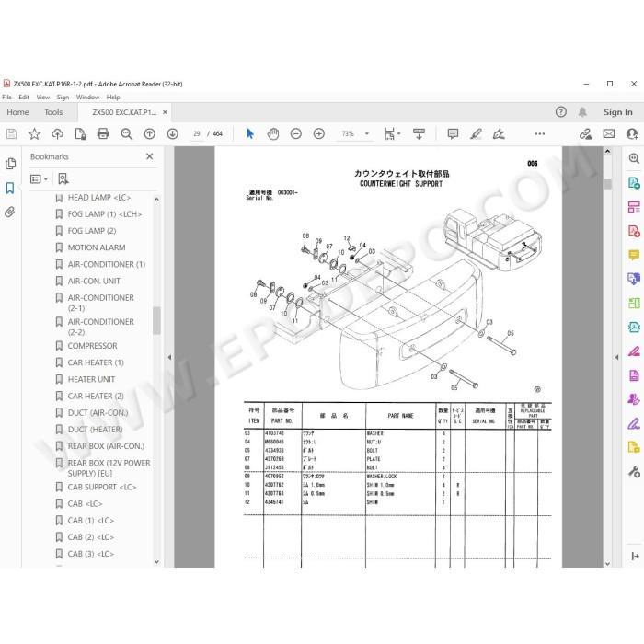This screenshot has width=644, height=644.
Task: Share file via email envelope icon
Action: pyautogui.click(x=609, y=134)
